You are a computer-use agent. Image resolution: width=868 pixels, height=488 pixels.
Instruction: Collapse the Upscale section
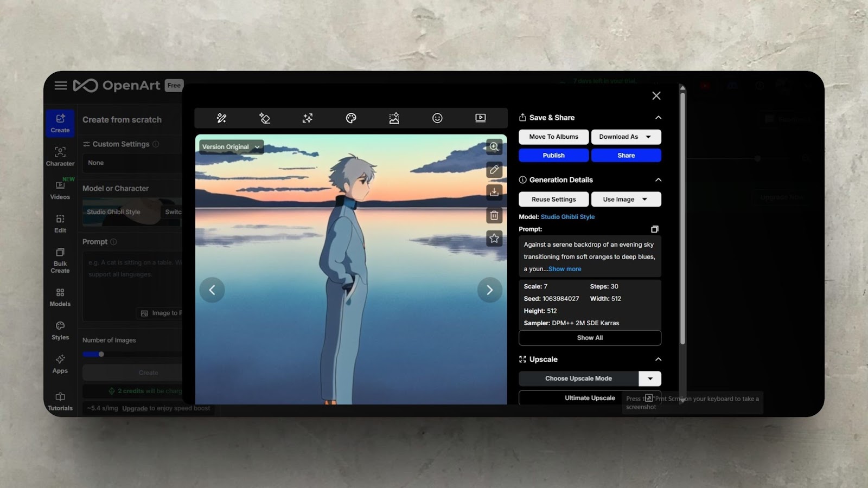[658, 359]
